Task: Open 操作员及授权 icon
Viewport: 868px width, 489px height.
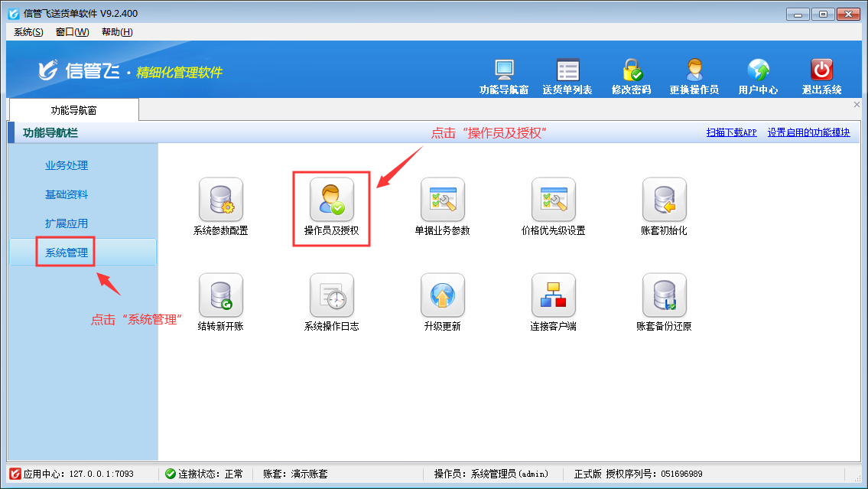Action: pyautogui.click(x=331, y=200)
